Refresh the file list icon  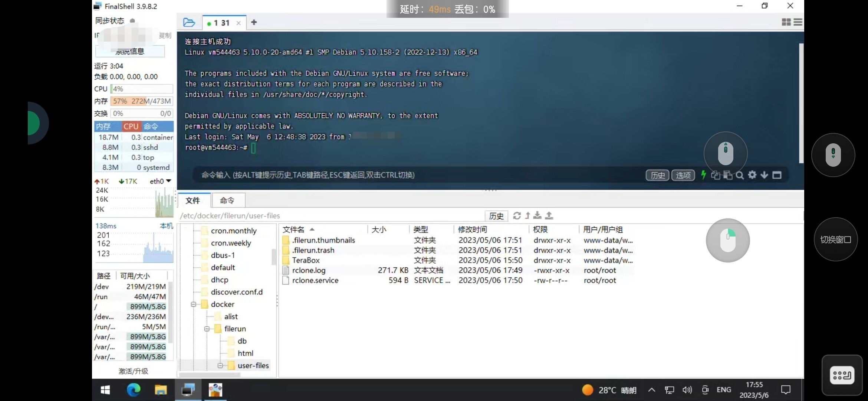tap(517, 216)
